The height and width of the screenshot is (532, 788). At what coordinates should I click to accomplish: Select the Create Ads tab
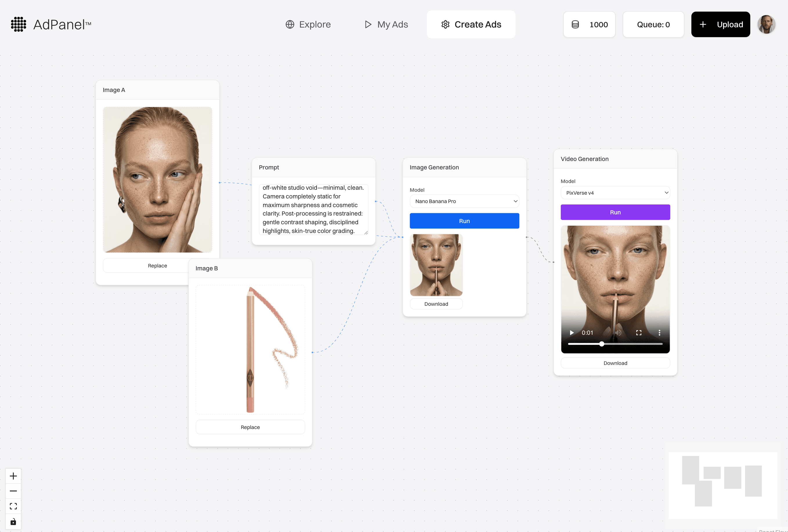(x=471, y=24)
